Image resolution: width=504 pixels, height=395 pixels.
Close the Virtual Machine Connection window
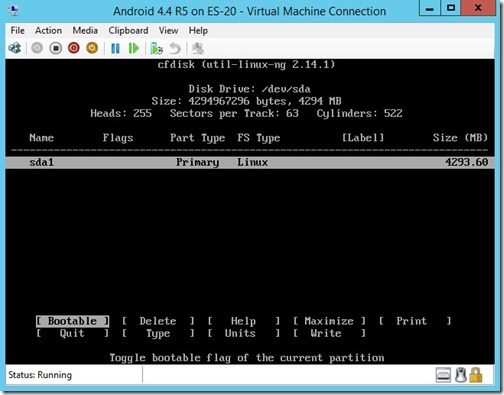(478, 8)
